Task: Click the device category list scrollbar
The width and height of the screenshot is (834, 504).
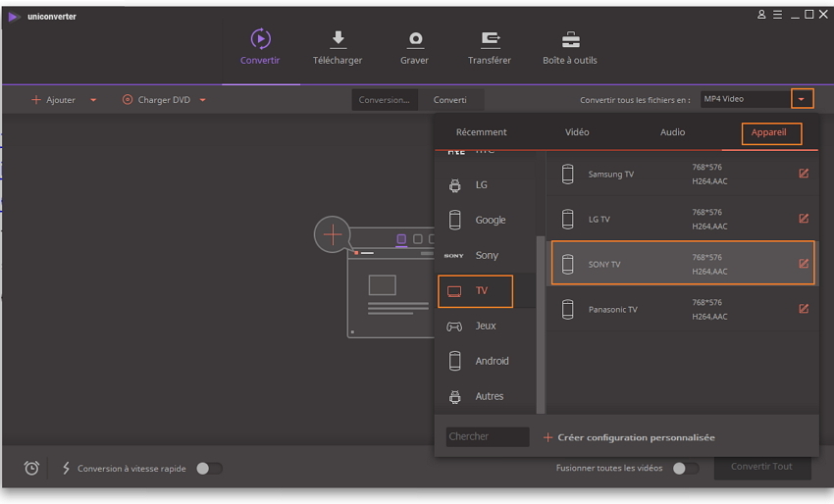Action: [541, 325]
